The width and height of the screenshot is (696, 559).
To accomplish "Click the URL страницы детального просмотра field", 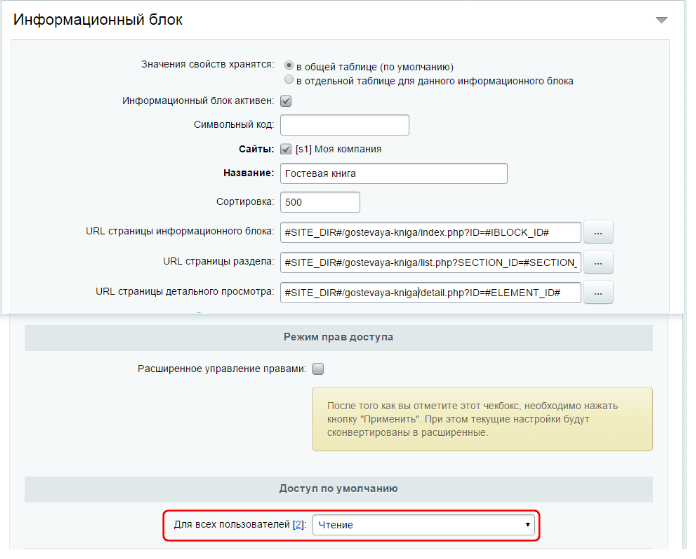I will 430,292.
